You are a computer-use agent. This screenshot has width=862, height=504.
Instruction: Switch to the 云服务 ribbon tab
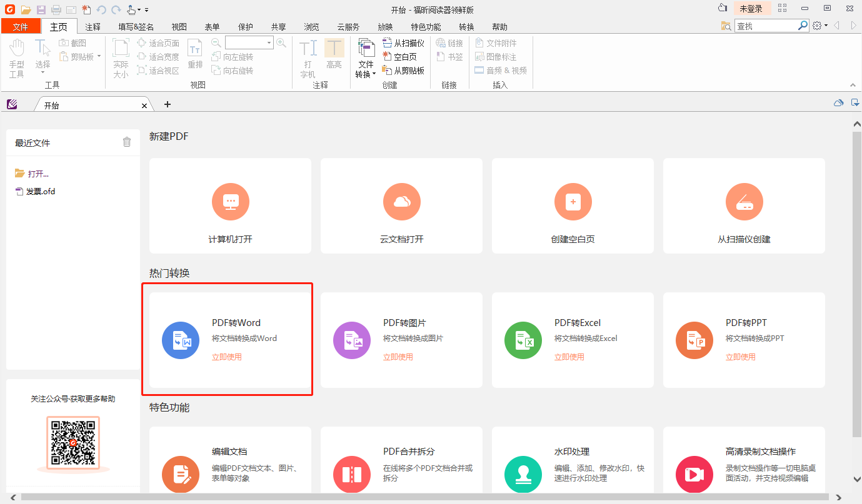[x=348, y=27]
